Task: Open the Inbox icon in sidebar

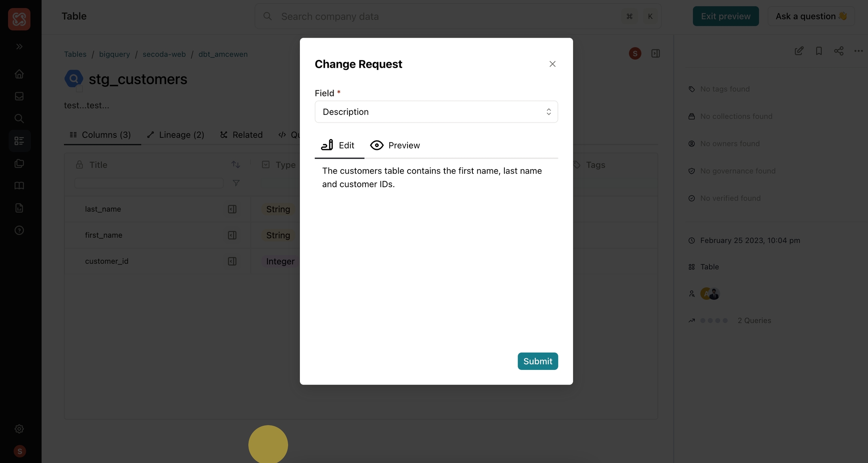Action: coord(19,96)
